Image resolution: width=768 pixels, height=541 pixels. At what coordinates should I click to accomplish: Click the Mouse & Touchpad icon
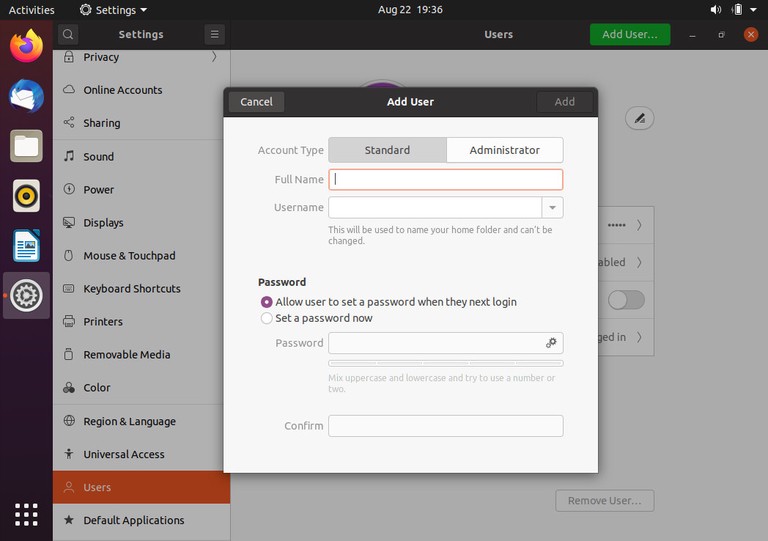[69, 255]
